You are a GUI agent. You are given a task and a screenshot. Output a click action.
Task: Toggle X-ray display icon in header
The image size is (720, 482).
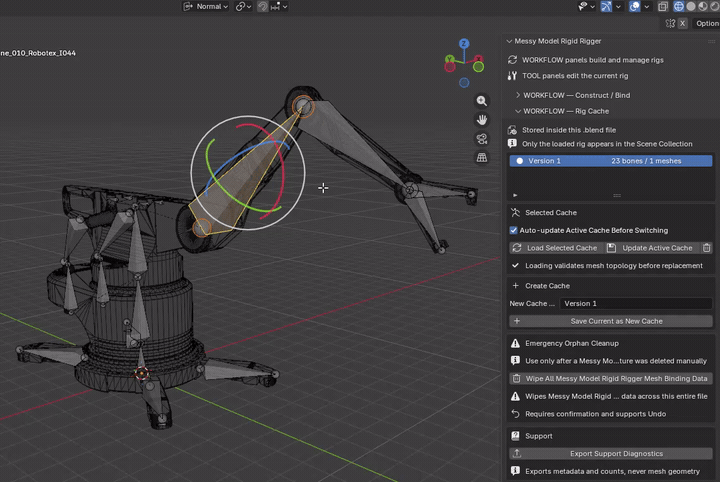(x=663, y=6)
